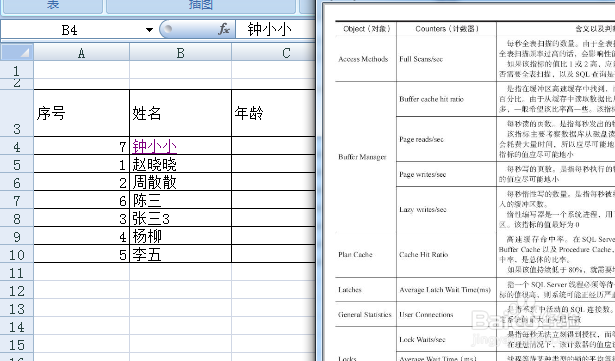Click Buffer cache hit ratio in document

[x=431, y=99]
